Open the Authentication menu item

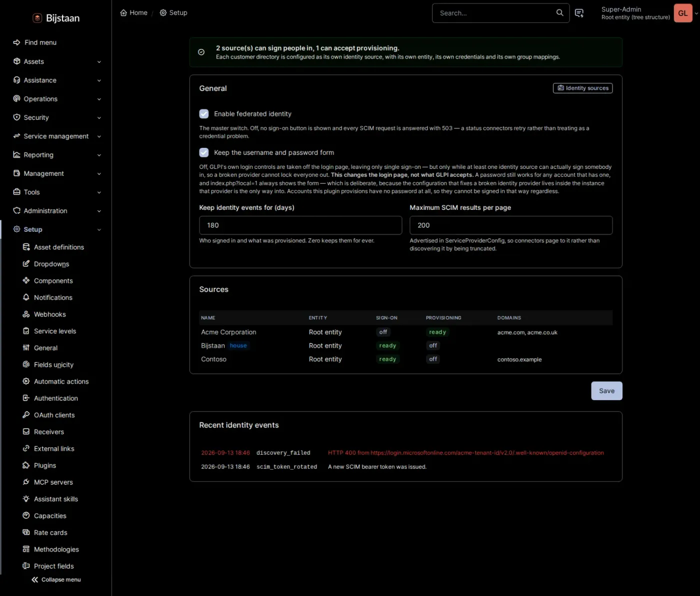(56, 398)
